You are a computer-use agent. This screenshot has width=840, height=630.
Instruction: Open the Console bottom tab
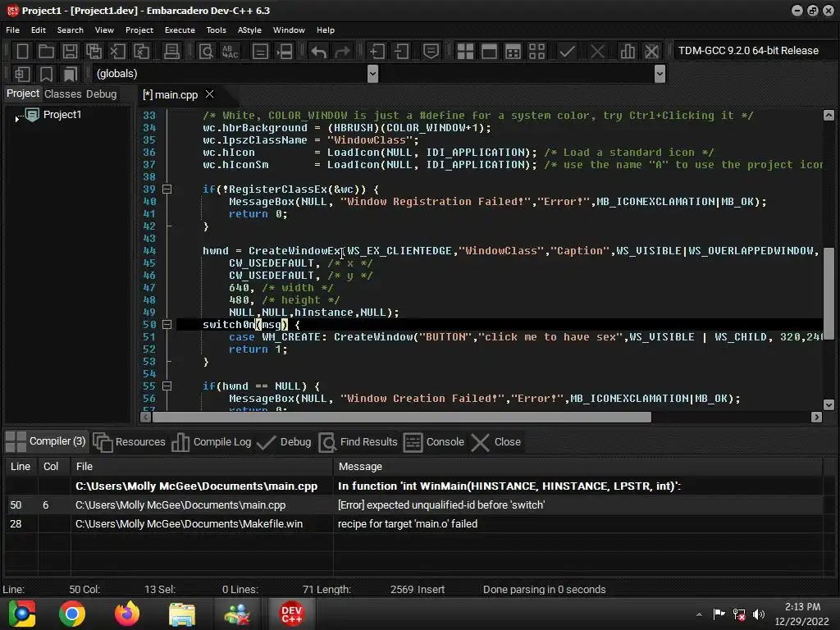point(434,442)
